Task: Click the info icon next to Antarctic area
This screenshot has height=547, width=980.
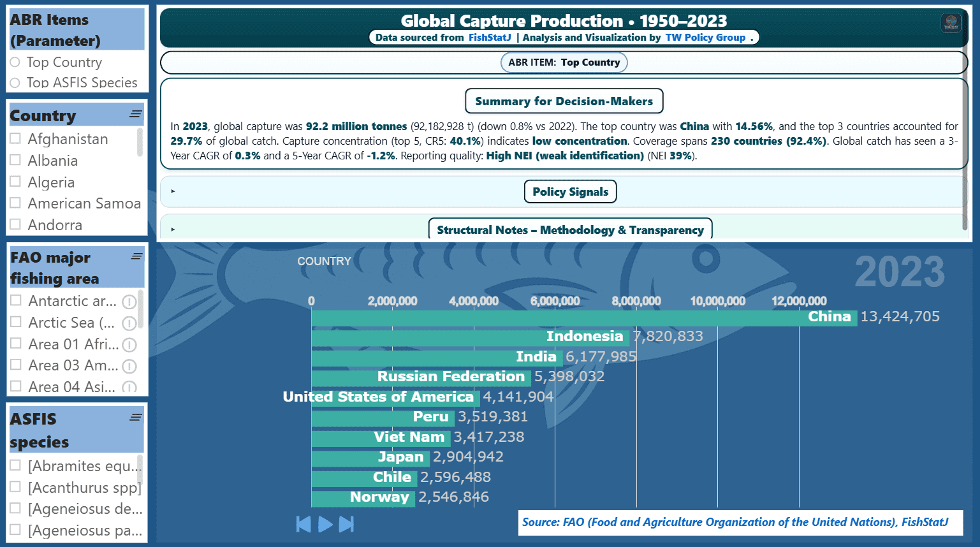Action: 129,302
